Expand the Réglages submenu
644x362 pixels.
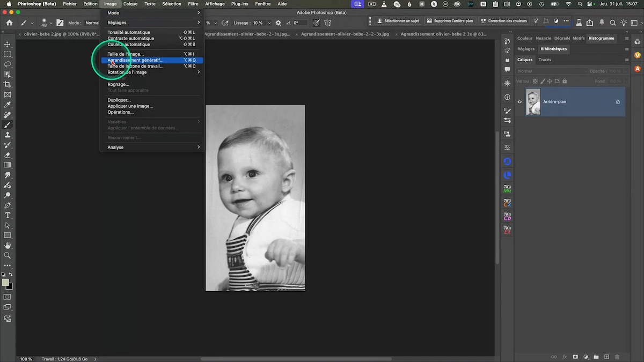[x=152, y=23]
